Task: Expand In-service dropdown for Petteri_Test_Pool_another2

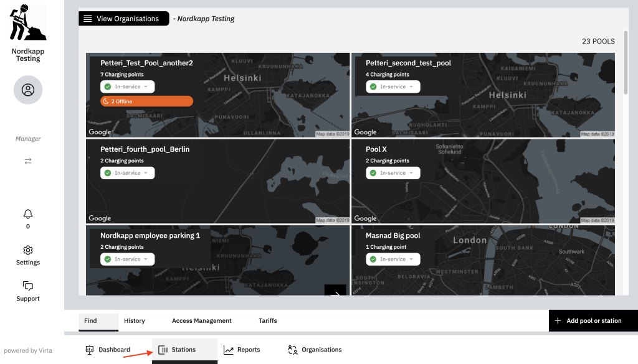Action: pos(127,86)
